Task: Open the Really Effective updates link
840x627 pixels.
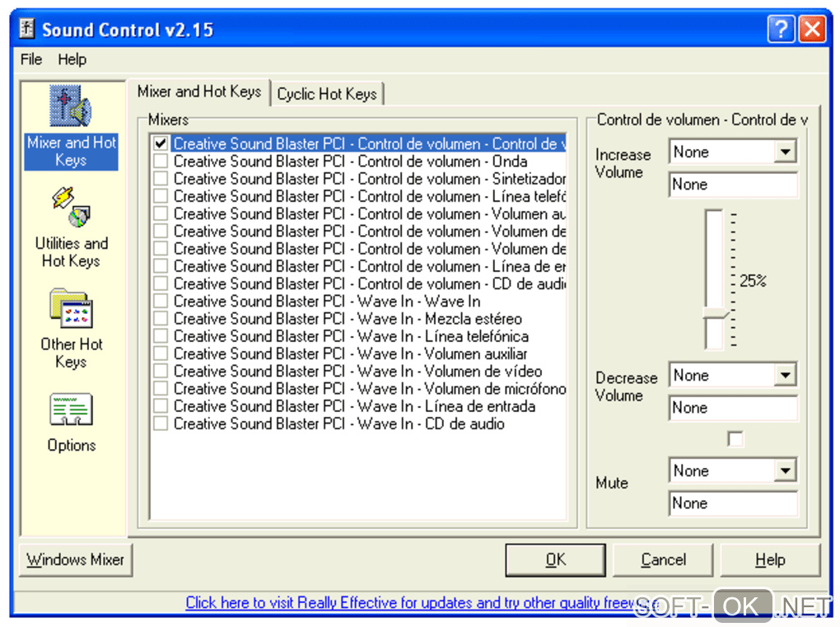Action: point(423,603)
